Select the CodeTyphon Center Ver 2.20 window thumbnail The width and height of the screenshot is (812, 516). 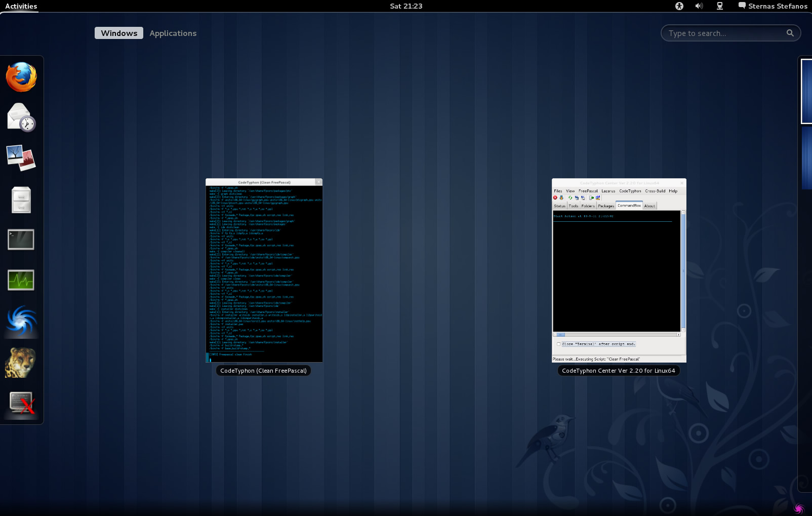click(x=619, y=270)
